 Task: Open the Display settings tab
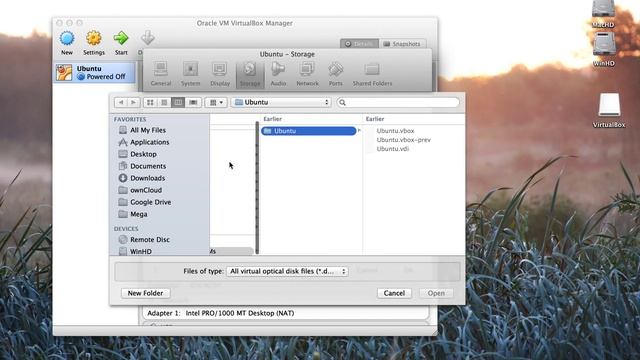(220, 74)
